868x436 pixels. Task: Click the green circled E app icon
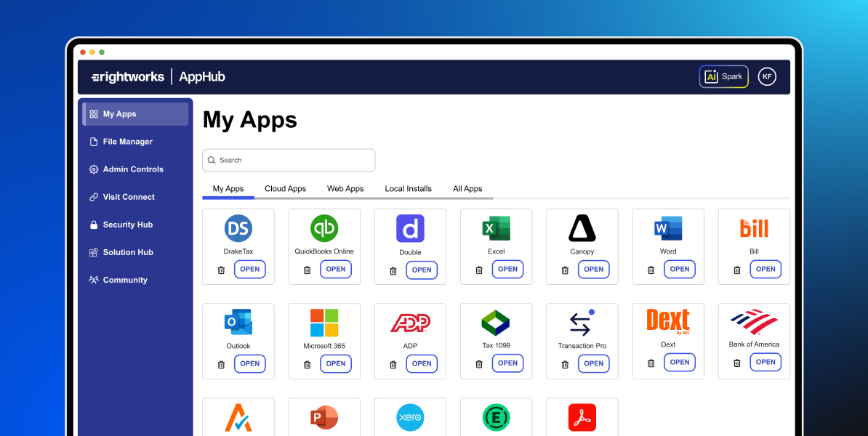(496, 417)
